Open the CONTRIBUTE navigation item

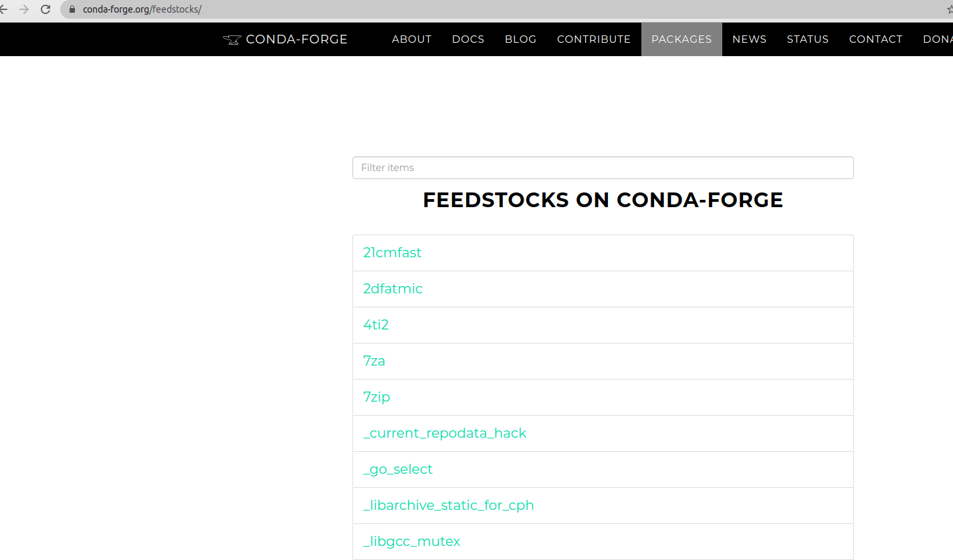[x=594, y=39]
